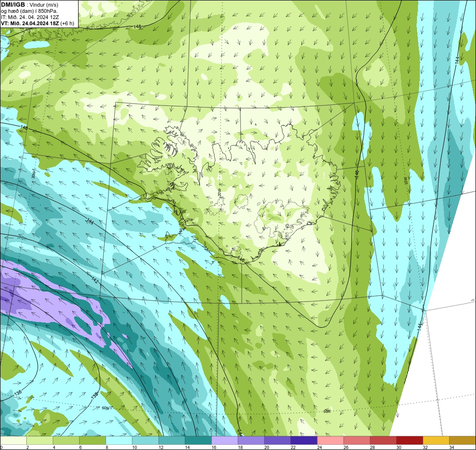Click the '10W' meridian label
The image size is (476, 450).
coord(406,181)
